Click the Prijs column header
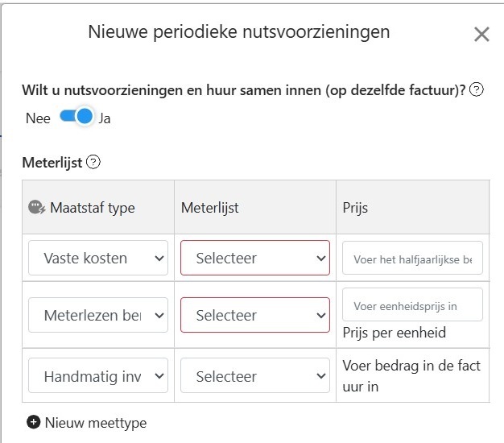The image size is (504, 443). tap(355, 208)
